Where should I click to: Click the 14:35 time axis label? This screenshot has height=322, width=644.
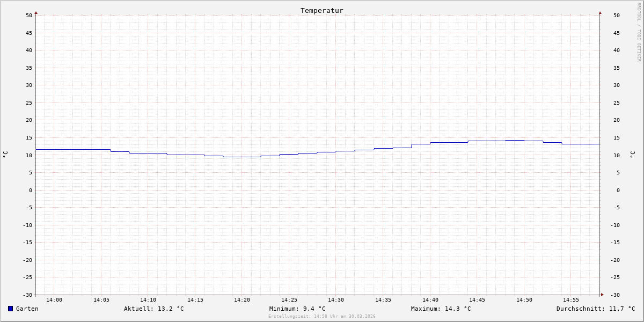383,299
